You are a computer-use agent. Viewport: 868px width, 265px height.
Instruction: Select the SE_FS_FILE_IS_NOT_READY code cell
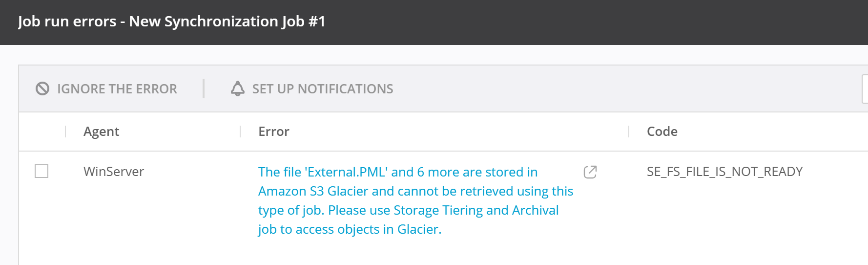[x=724, y=172]
